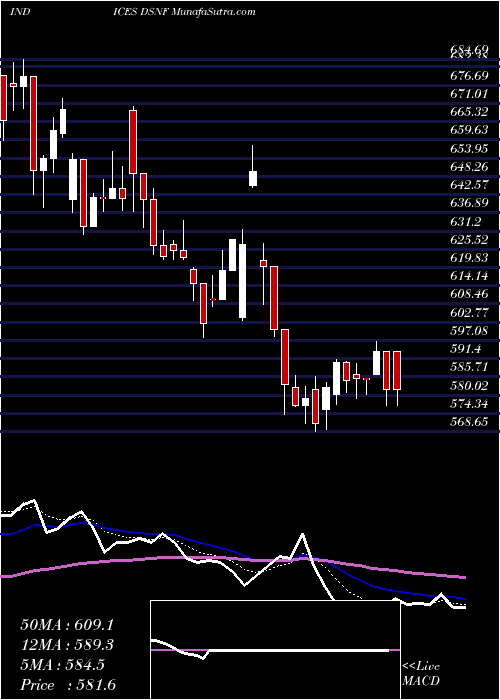Click the 608.46 price axis label
Screen dimensions: 500x700
(469, 295)
